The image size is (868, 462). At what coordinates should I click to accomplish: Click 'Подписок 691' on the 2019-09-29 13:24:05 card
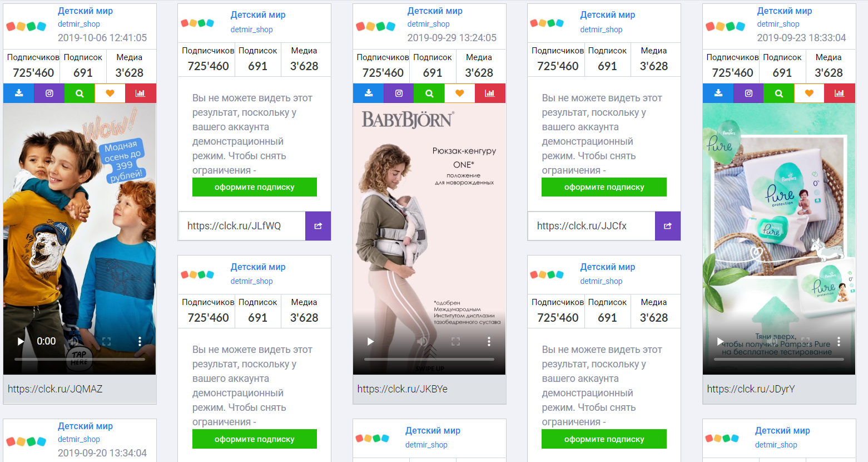(x=433, y=66)
